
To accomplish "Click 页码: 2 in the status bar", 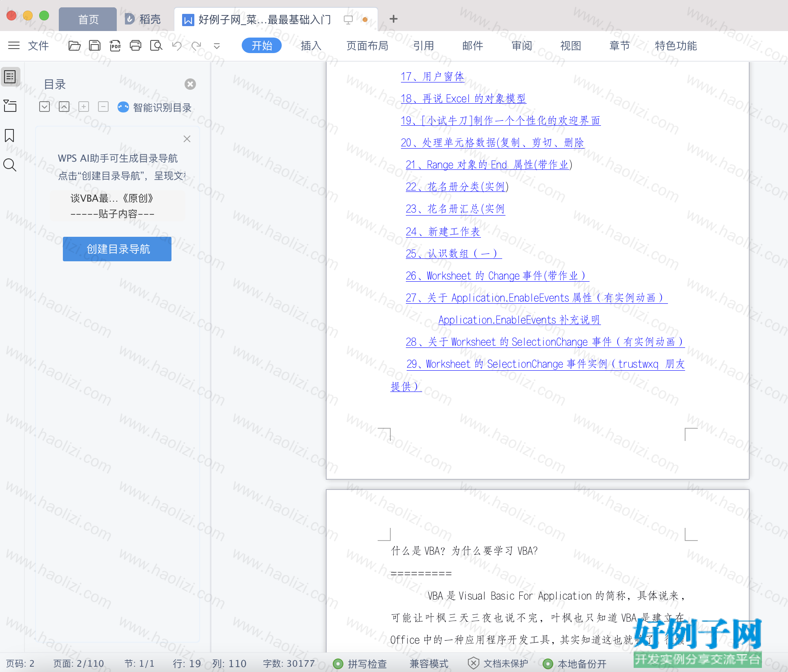I will (20, 663).
